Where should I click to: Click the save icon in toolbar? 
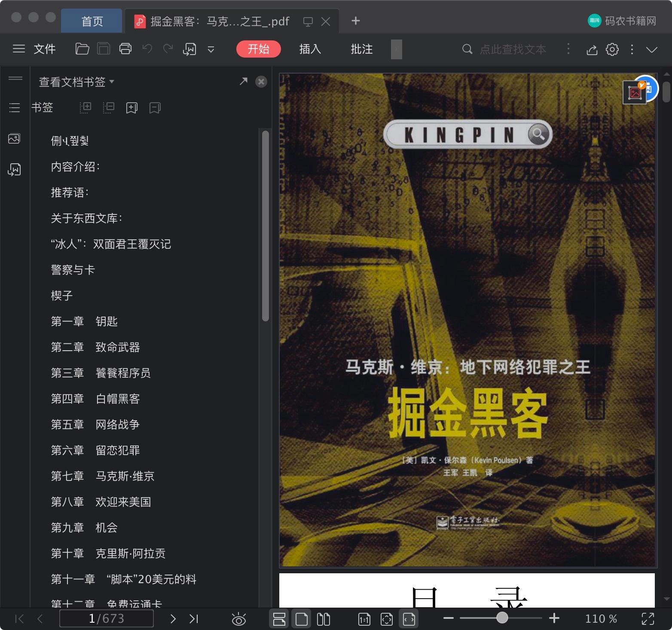[104, 49]
